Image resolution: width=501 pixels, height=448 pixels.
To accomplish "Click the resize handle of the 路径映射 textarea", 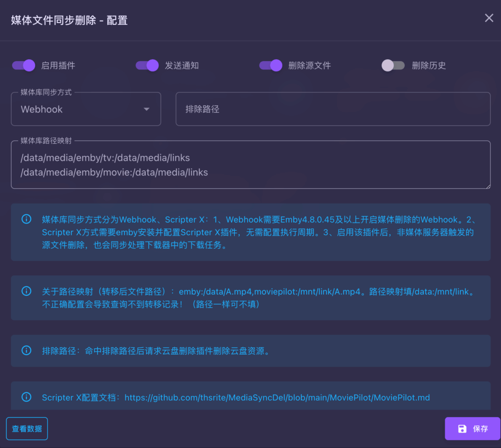I will (x=487, y=185).
